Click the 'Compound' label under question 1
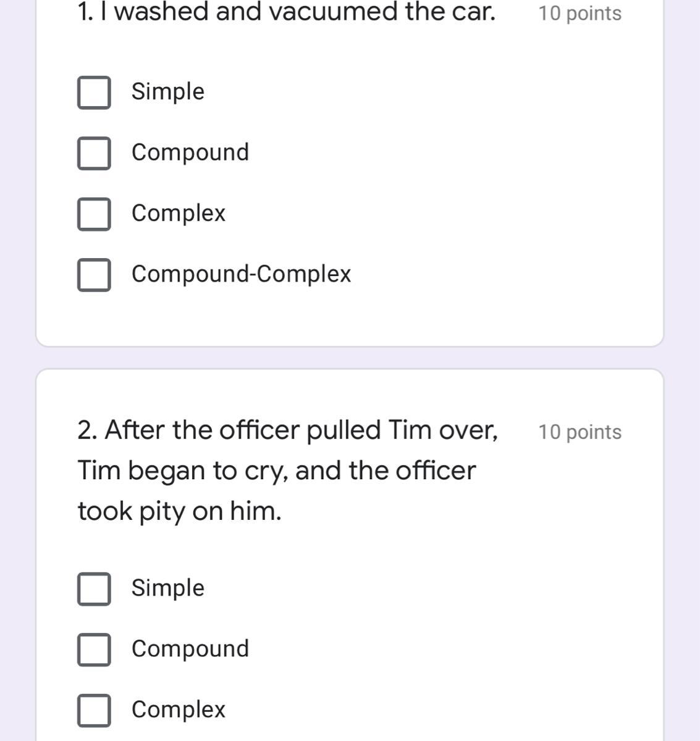The width and height of the screenshot is (700, 741). point(190,152)
